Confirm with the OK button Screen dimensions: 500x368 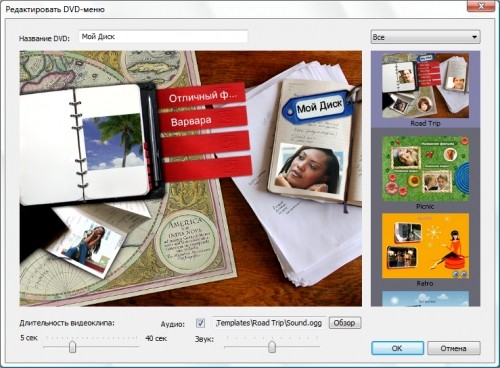(x=397, y=348)
